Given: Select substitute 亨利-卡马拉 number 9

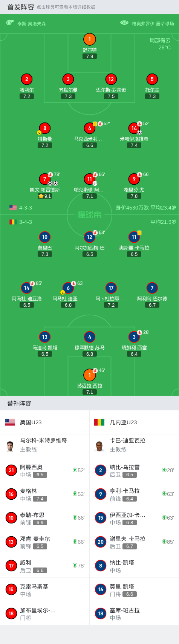Looking at the screenshot, I should [x=134, y=494].
